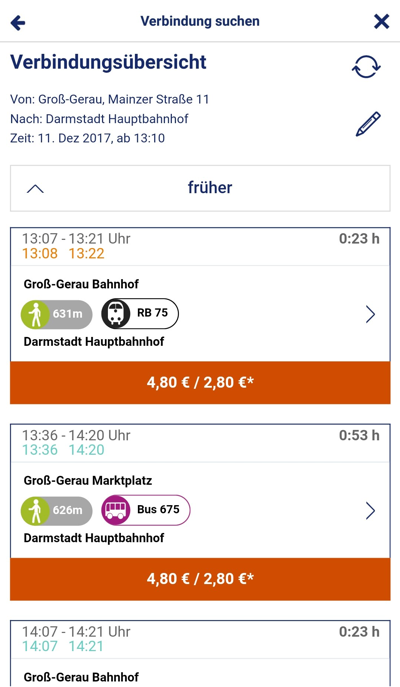
Task: Click the up-caret in früher bar
Action: click(x=35, y=189)
